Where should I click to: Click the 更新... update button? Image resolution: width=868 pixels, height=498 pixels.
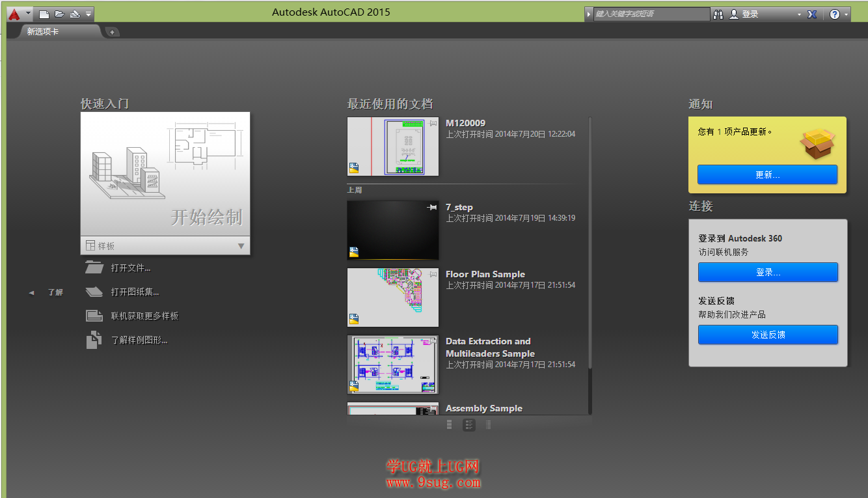pyautogui.click(x=767, y=174)
